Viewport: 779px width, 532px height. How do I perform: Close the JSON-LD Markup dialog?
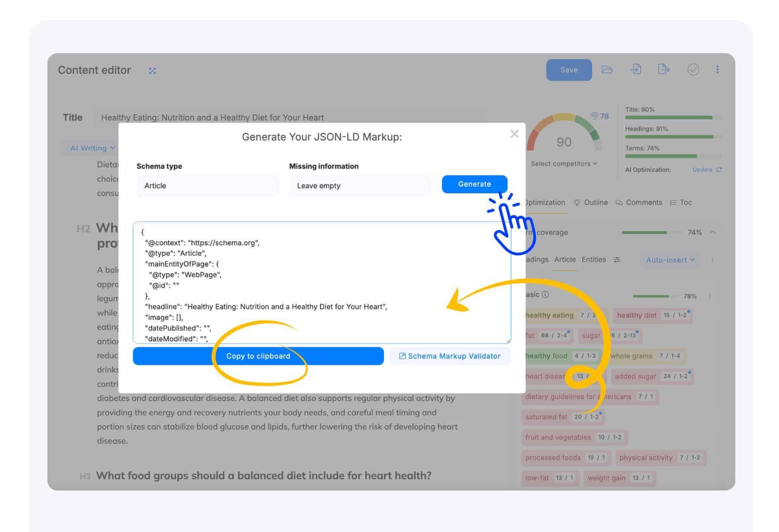[514, 134]
